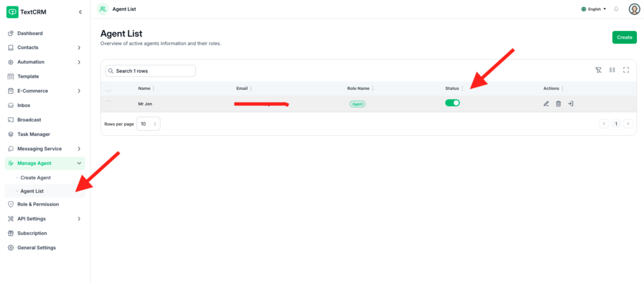
Task: Click the clear filter icon above table
Action: (x=598, y=70)
